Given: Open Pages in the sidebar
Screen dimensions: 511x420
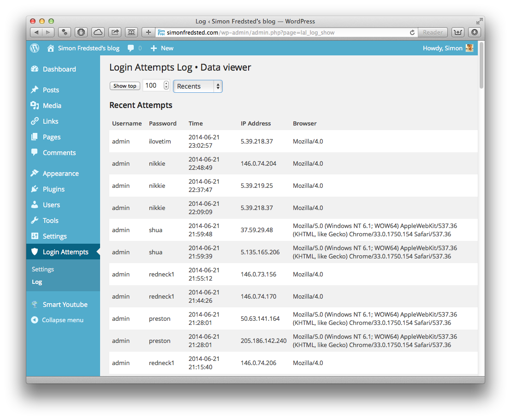Looking at the screenshot, I should [52, 137].
